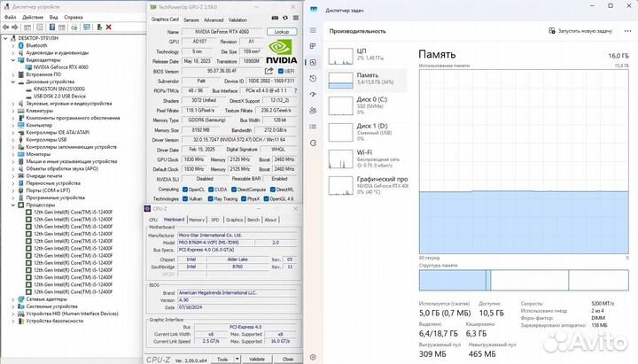Click the blue Help icon in Device Manager toolbar

point(52,27)
